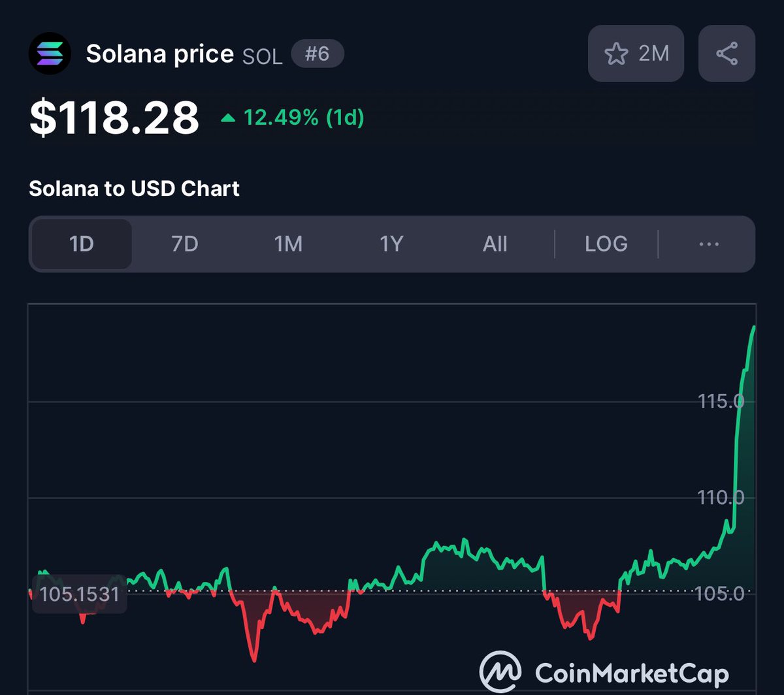This screenshot has height=695, width=784.
Task: Click the up-arrow triangle before 12.49%
Action: coord(227,118)
